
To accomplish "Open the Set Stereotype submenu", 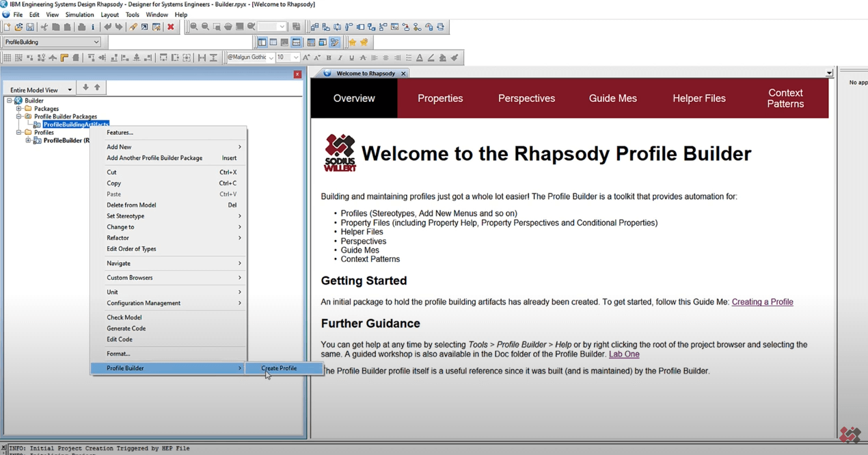I will [168, 216].
